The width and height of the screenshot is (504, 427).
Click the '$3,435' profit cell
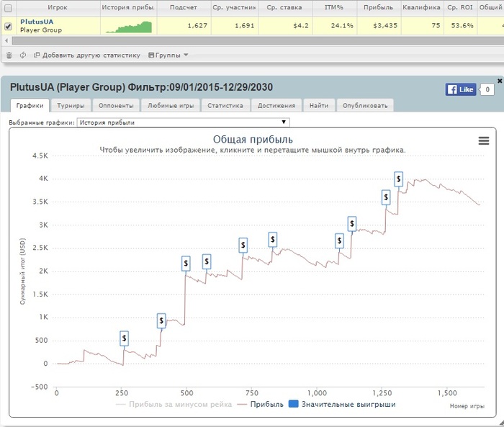(x=379, y=26)
